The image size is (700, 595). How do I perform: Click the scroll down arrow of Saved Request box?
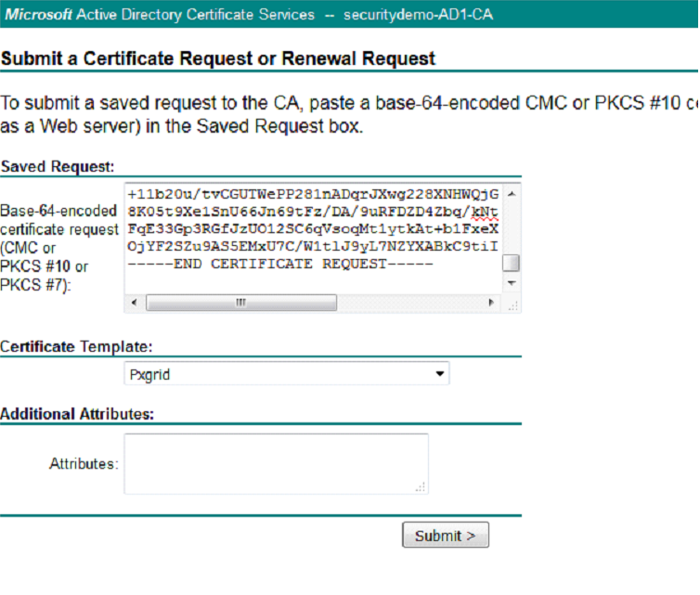pos(512,283)
